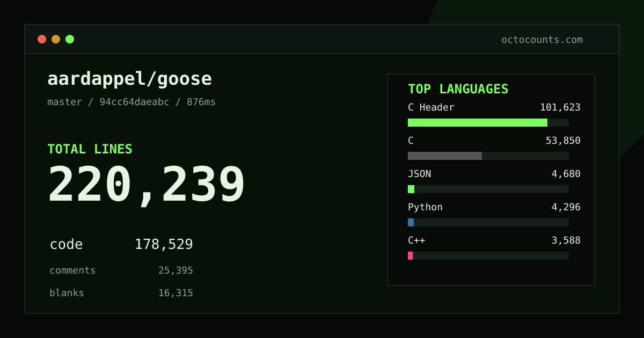Click the green C Header progress bar
The image size is (644, 338).
tap(478, 122)
